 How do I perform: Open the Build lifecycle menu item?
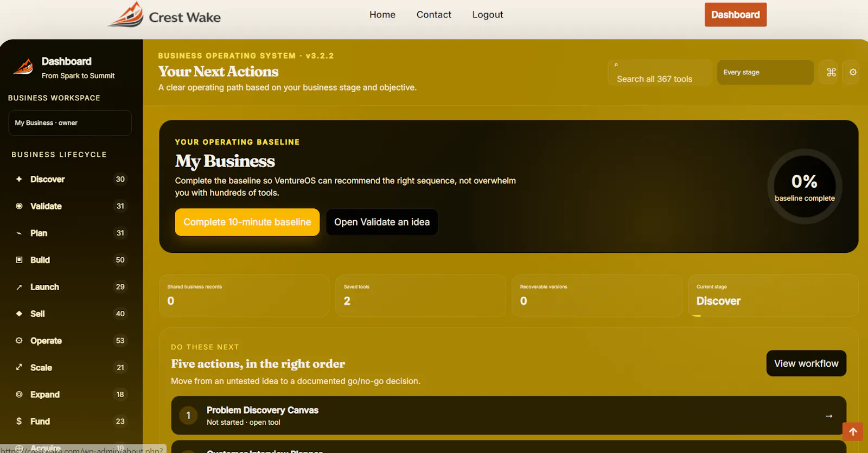(x=70, y=260)
